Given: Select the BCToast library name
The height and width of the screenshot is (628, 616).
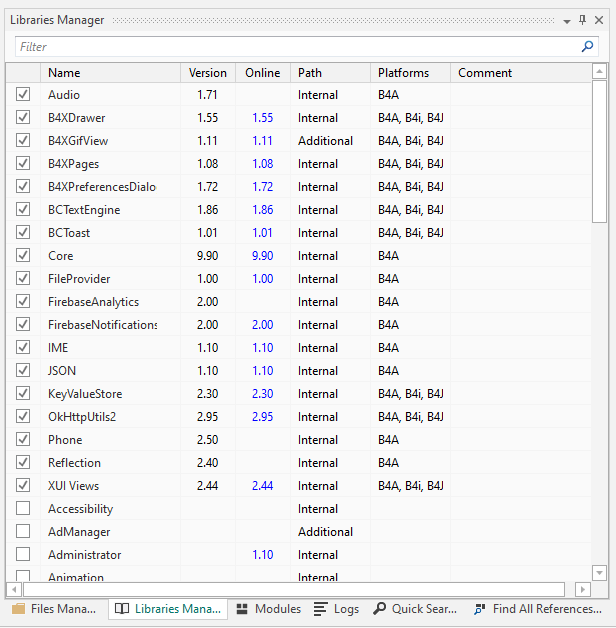Looking at the screenshot, I should [69, 233].
